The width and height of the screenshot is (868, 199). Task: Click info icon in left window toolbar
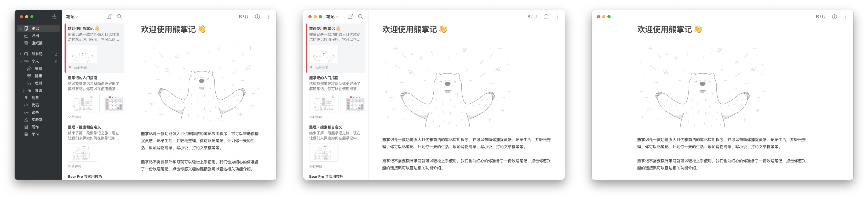[x=257, y=17]
